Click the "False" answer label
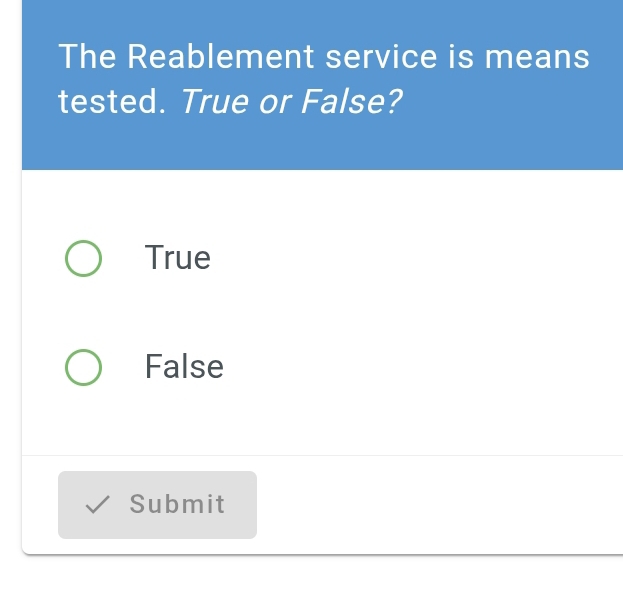The width and height of the screenshot is (623, 597). coord(184,367)
